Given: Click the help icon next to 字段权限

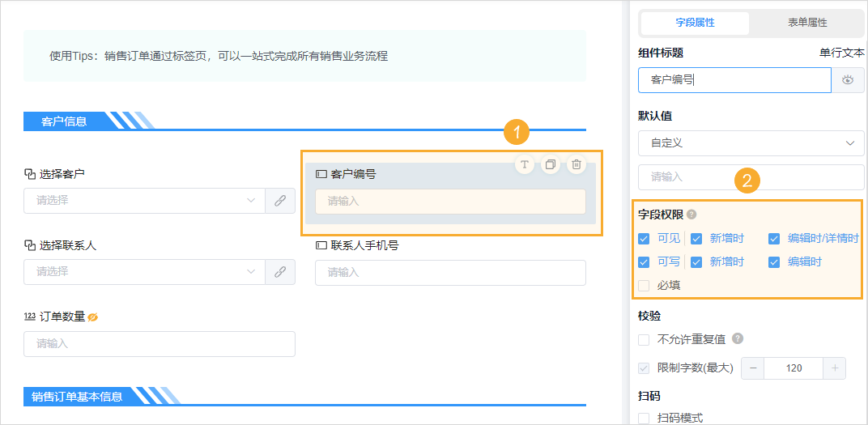Looking at the screenshot, I should coord(691,215).
